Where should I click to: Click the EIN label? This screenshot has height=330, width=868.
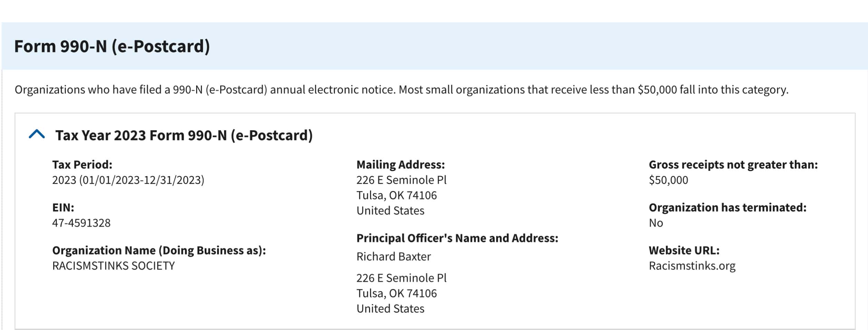(63, 207)
